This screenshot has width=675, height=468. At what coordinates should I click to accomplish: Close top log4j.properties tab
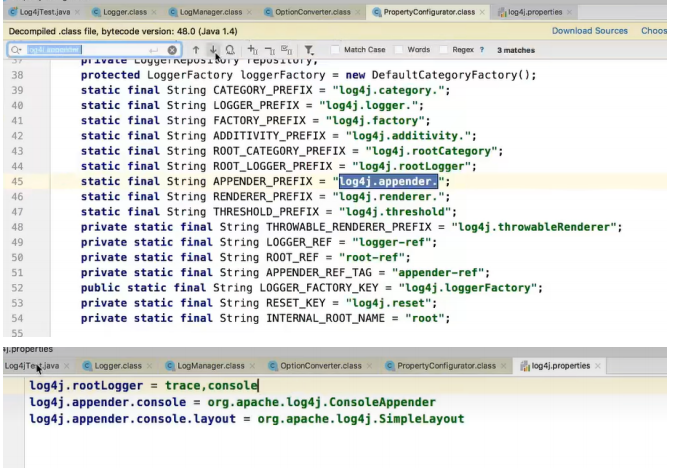[x=570, y=12]
